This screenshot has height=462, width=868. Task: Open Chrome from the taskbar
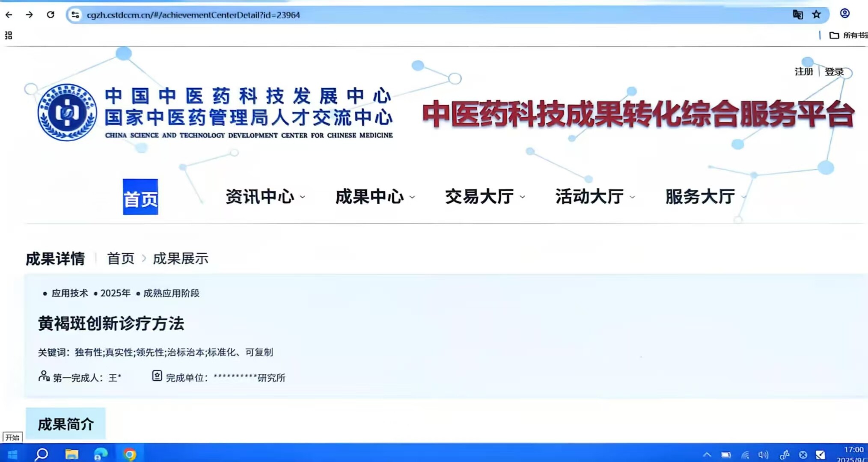click(x=129, y=454)
